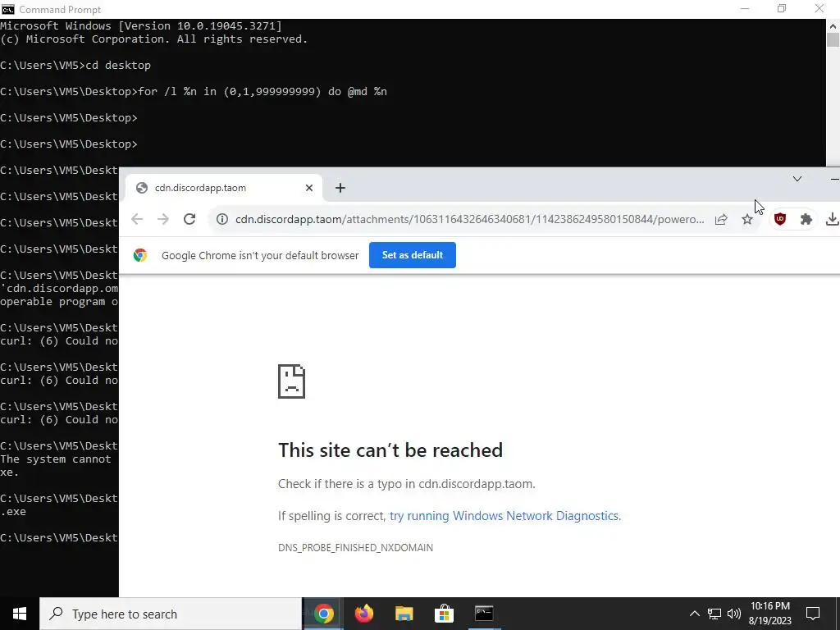Select the cdn.discordapp.taom tab
This screenshot has height=630, width=840.
pos(224,188)
